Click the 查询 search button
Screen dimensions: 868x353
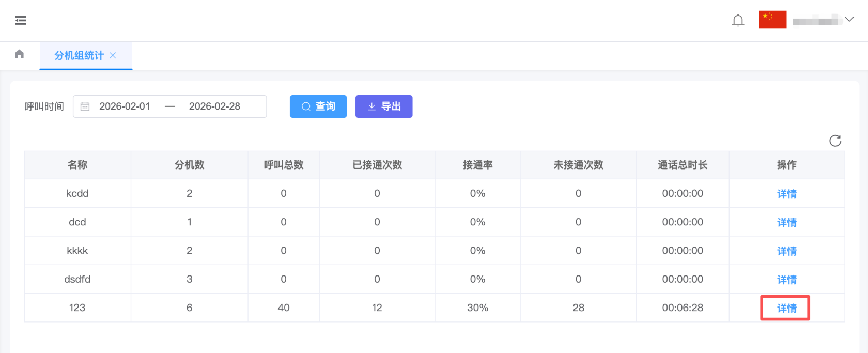pos(318,106)
